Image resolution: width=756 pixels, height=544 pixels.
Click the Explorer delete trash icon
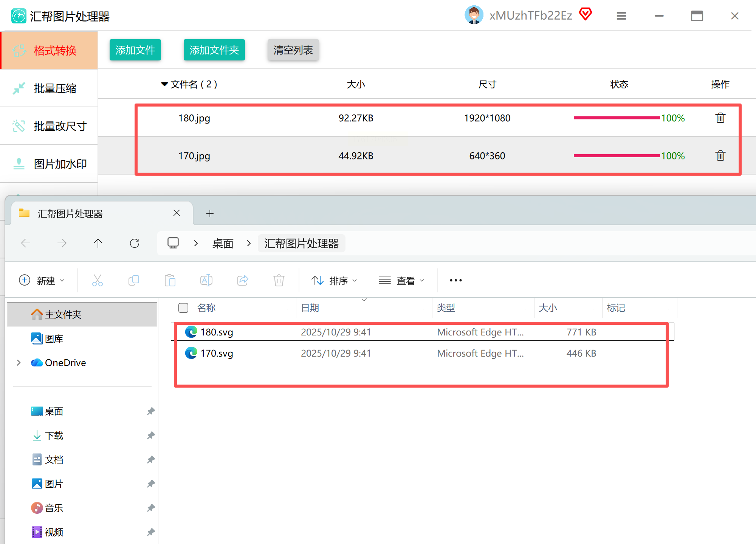pos(279,280)
